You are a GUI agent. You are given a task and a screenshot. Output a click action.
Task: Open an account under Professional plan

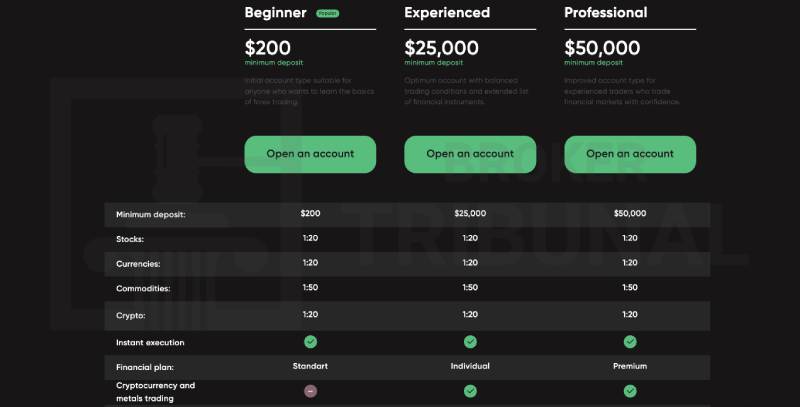(630, 154)
